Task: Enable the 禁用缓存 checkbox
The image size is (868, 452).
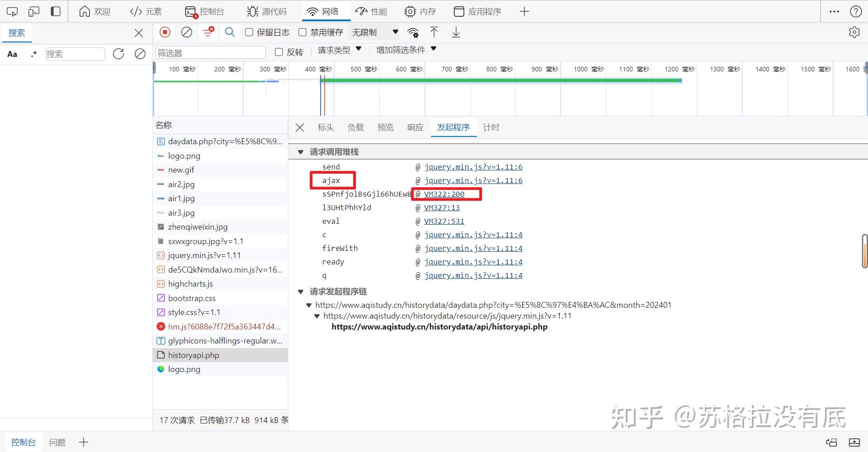Action: 302,32
